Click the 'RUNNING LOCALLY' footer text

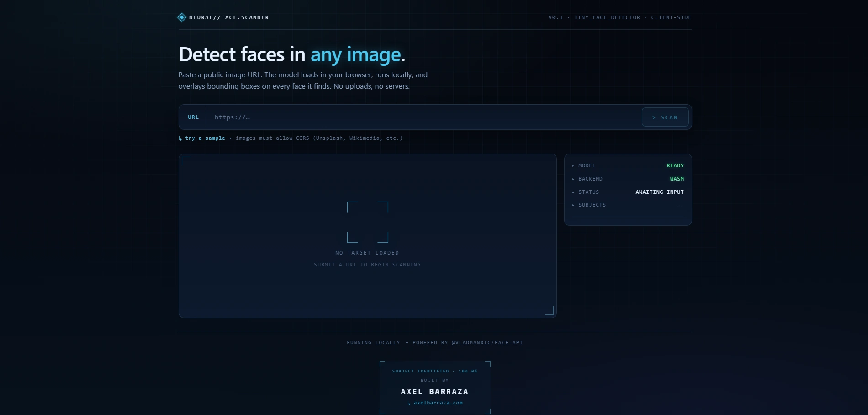(373, 342)
